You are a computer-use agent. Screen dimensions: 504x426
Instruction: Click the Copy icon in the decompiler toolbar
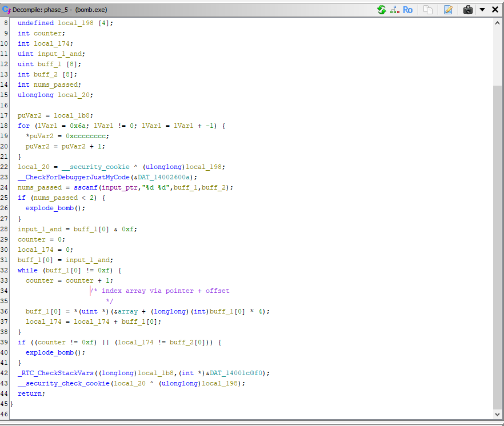[x=427, y=10]
